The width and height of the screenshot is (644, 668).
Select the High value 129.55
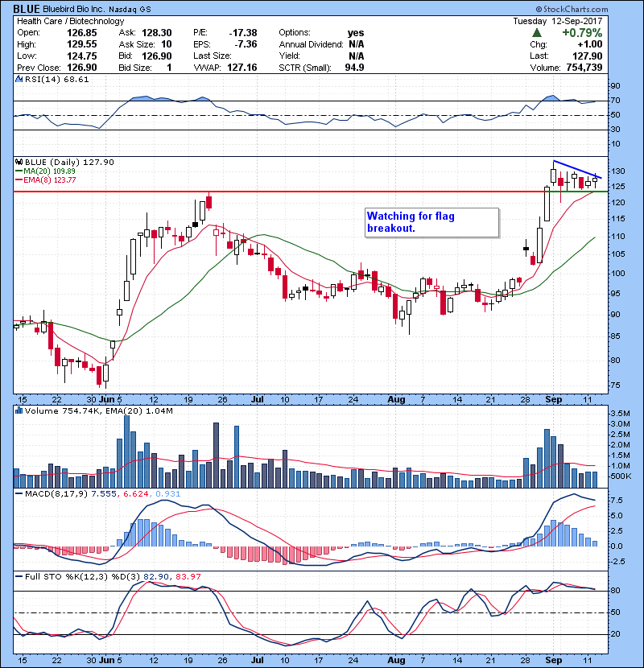[x=82, y=44]
